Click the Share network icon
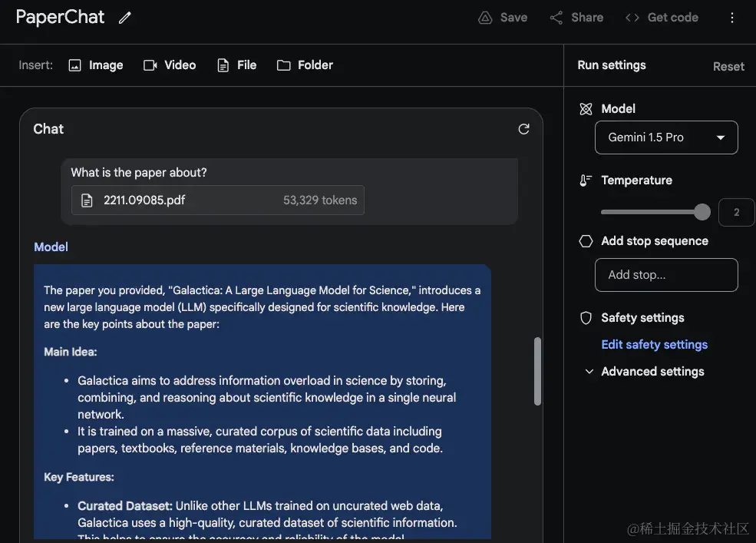Viewport: 756px width, 543px height. [x=556, y=18]
